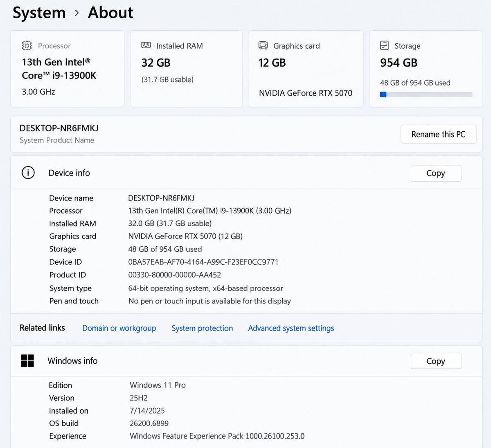Click '32.0 GB (31.7 GB usable)' value
The width and height of the screenshot is (491, 448).
click(x=170, y=223)
